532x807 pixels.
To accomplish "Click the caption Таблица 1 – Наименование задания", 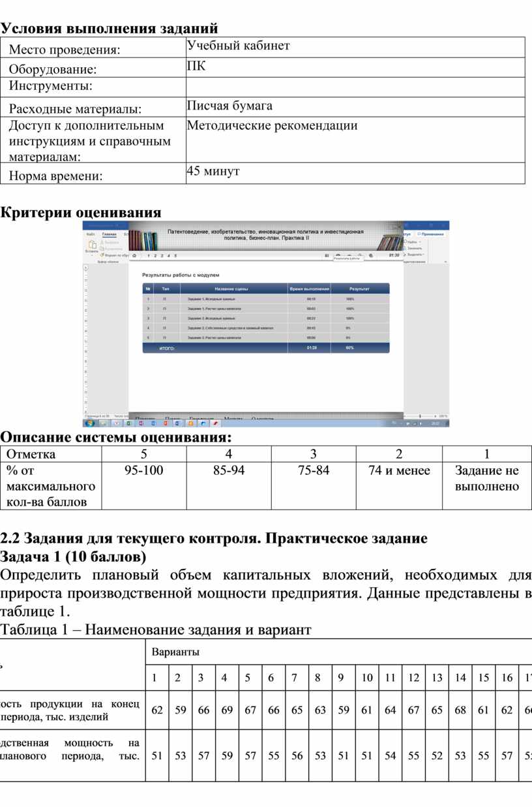I will click(x=156, y=630).
